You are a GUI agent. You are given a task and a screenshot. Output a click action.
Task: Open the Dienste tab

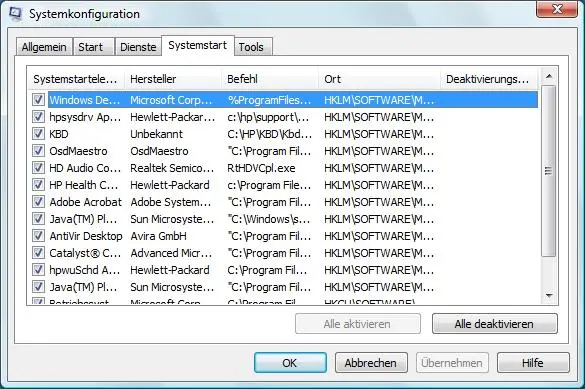[138, 47]
